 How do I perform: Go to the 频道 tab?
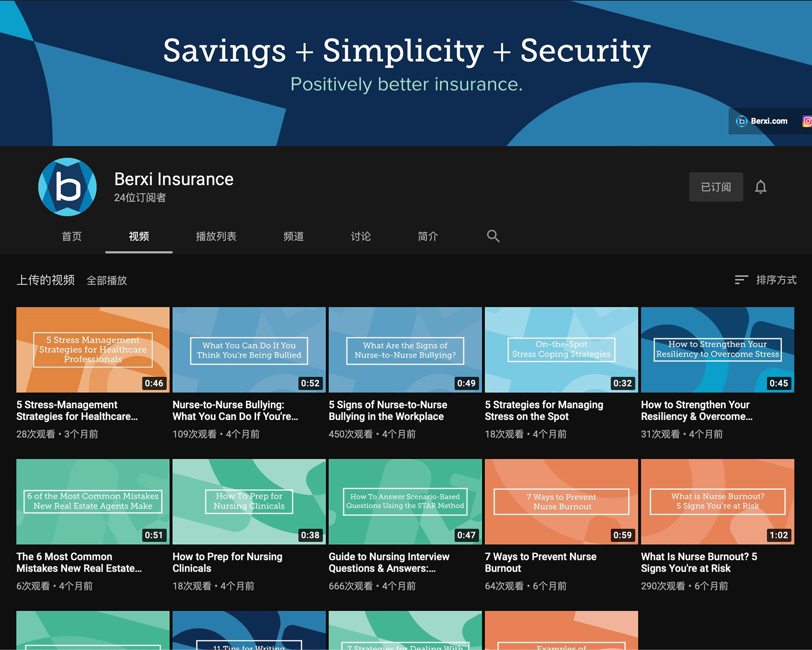point(294,237)
